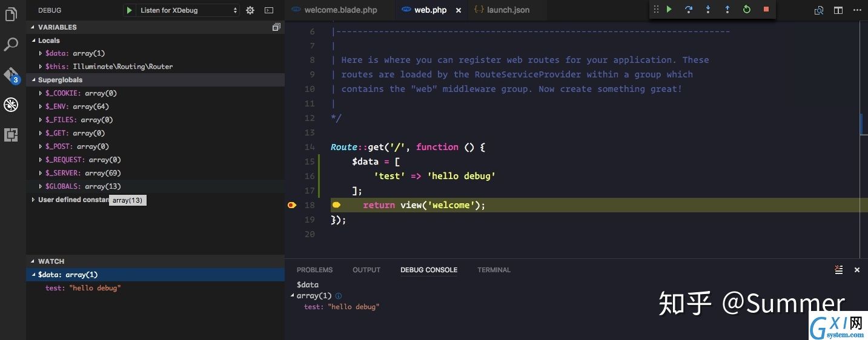Screen dimensions: 868x340
Task: Collapse all variables icon
Action: click(276, 27)
